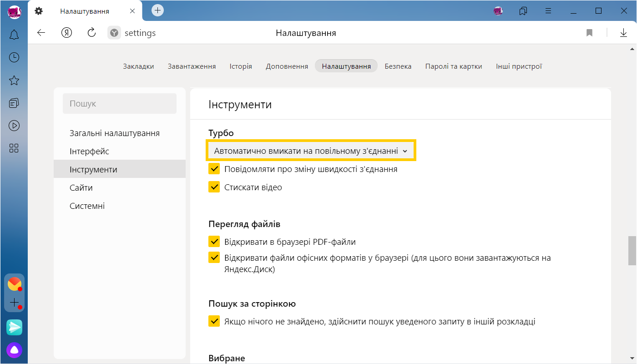Open the browser hamburger menu
Viewport: 637px width, 364px height.
tap(549, 10)
